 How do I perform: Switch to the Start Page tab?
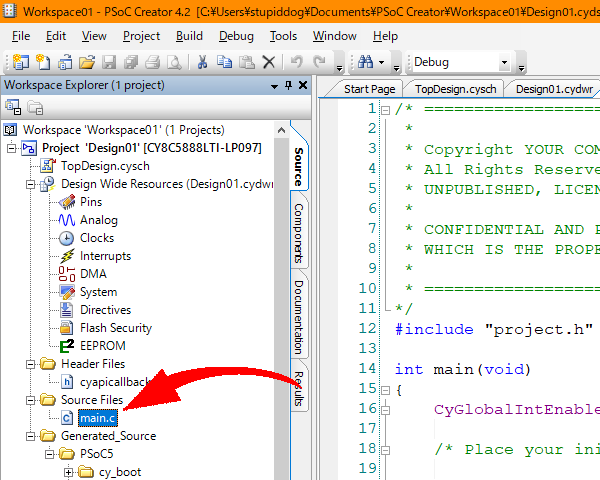(x=369, y=89)
